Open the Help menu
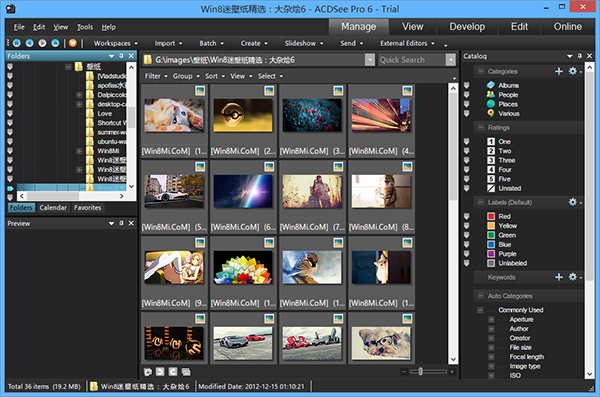Viewport: 600px width, 397px height. (x=109, y=27)
